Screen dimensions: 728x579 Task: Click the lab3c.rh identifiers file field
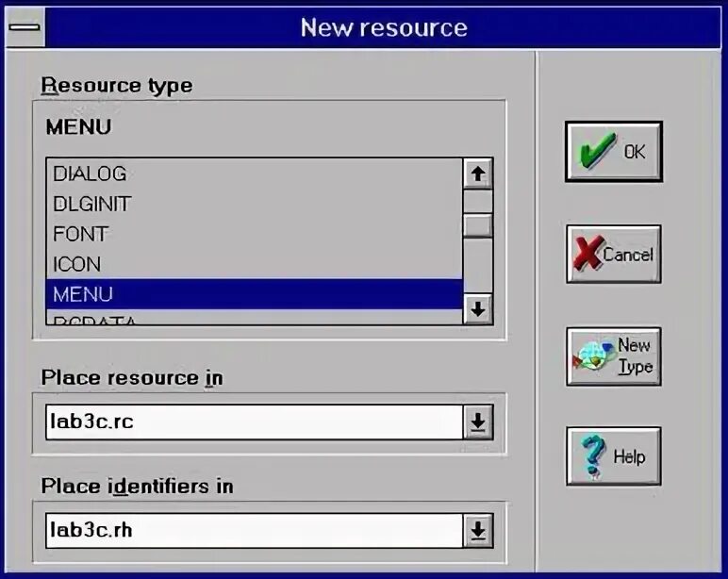[255, 530]
